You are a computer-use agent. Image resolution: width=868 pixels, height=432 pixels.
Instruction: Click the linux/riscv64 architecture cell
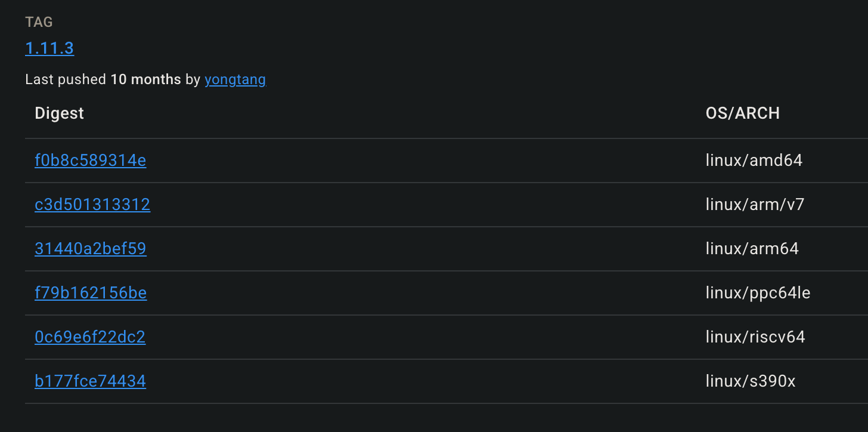(755, 337)
